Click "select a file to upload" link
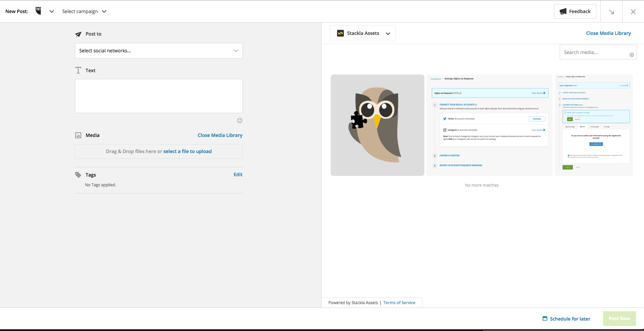Screen dimensions: 644x331 [187, 151]
